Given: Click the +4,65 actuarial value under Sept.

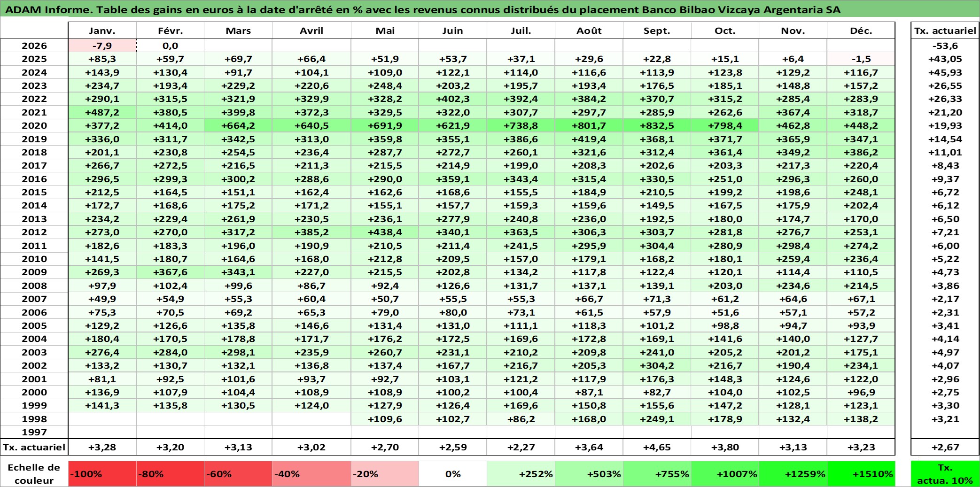Looking at the screenshot, I should [657, 447].
